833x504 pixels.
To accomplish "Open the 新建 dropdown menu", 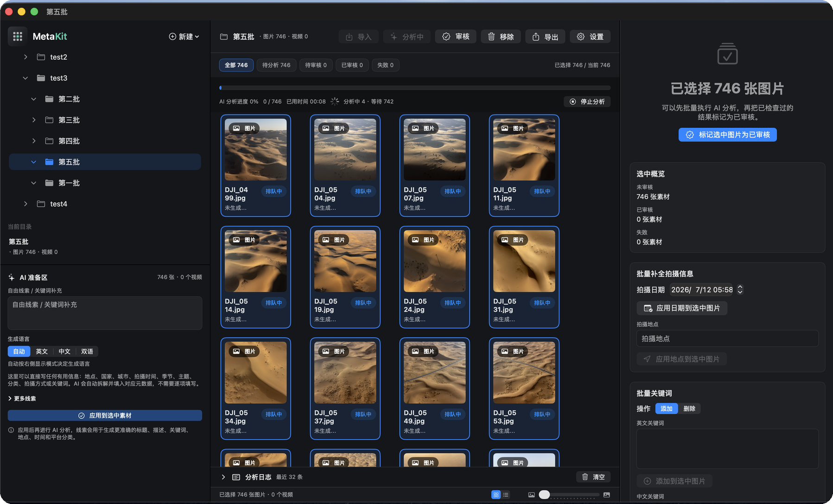I will pyautogui.click(x=184, y=37).
